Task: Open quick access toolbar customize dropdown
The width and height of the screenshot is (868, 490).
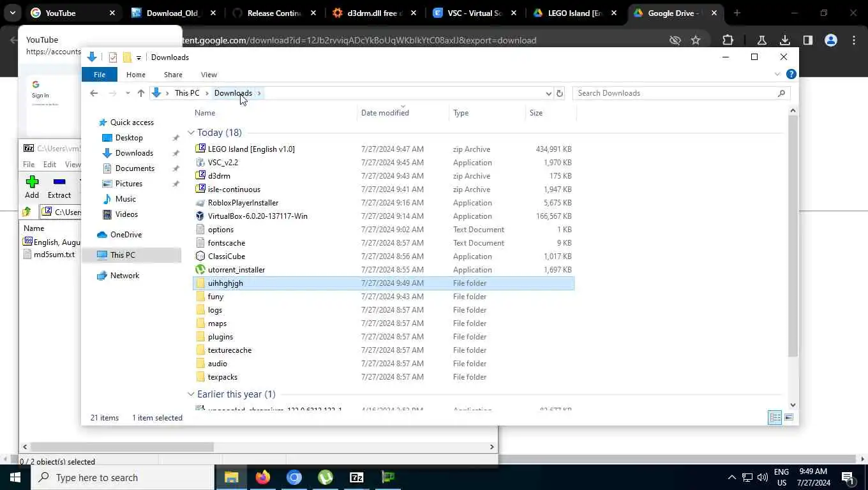Action: point(138,58)
